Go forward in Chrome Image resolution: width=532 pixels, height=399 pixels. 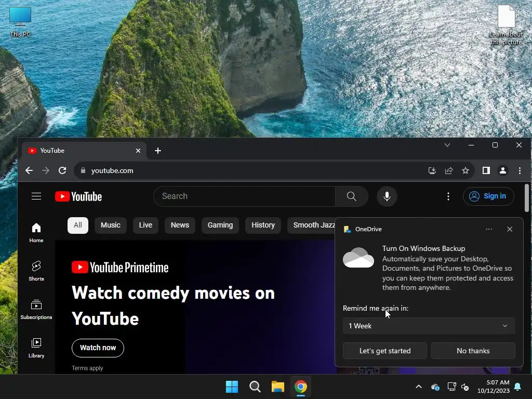coord(46,170)
